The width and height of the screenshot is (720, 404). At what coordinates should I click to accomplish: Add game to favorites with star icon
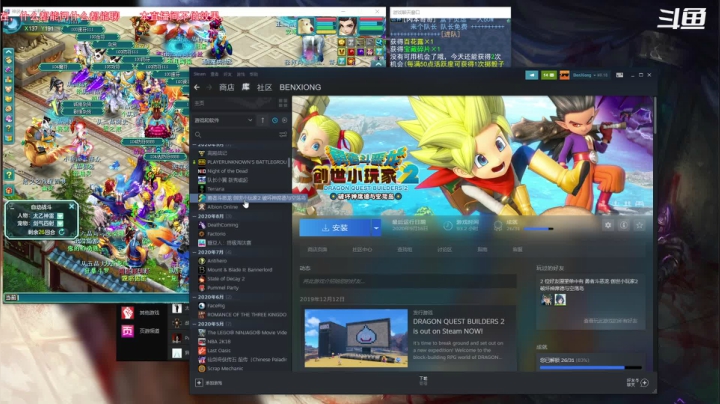639,225
